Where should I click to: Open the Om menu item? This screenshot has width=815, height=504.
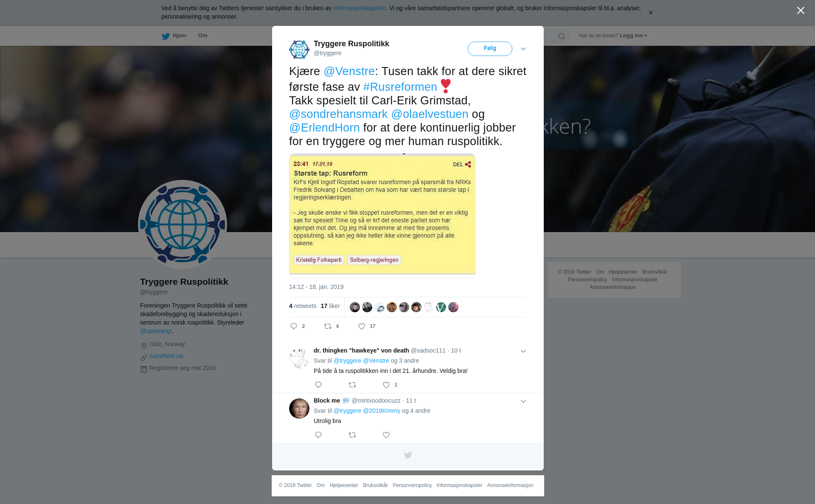(202, 36)
